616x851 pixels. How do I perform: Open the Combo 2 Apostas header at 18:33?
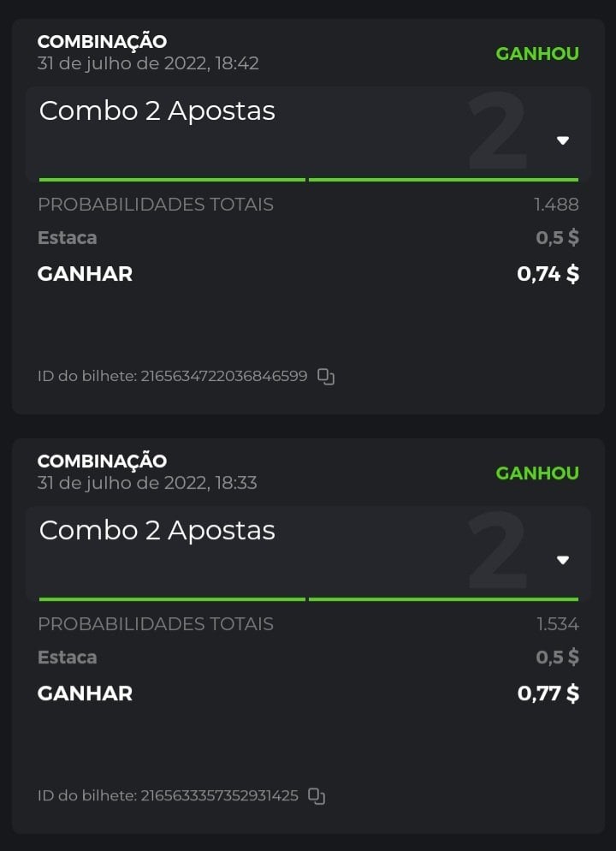click(x=157, y=531)
